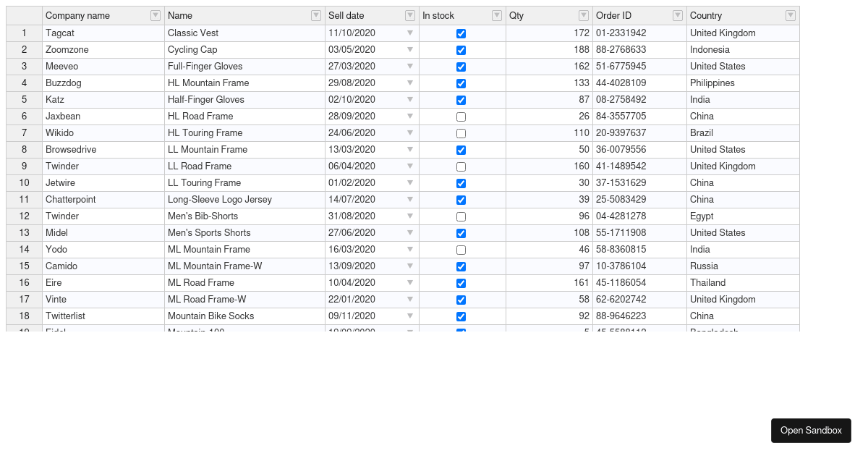The height and width of the screenshot is (456, 868).
Task: Click the Sell date column filter icon
Action: coord(410,16)
